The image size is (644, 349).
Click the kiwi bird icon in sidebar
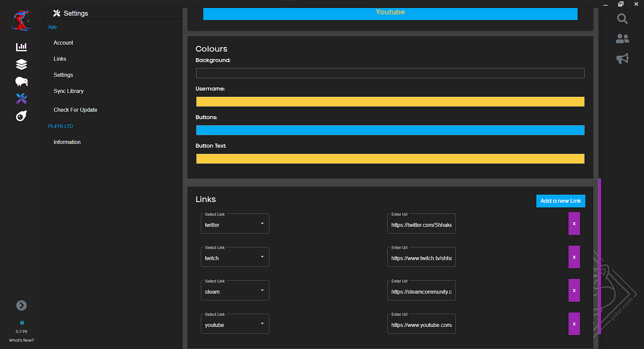click(x=21, y=81)
